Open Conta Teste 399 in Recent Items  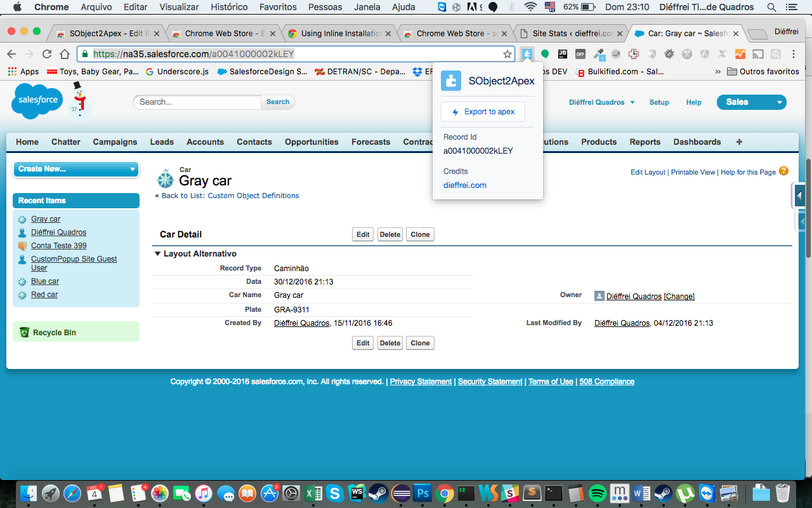point(59,246)
